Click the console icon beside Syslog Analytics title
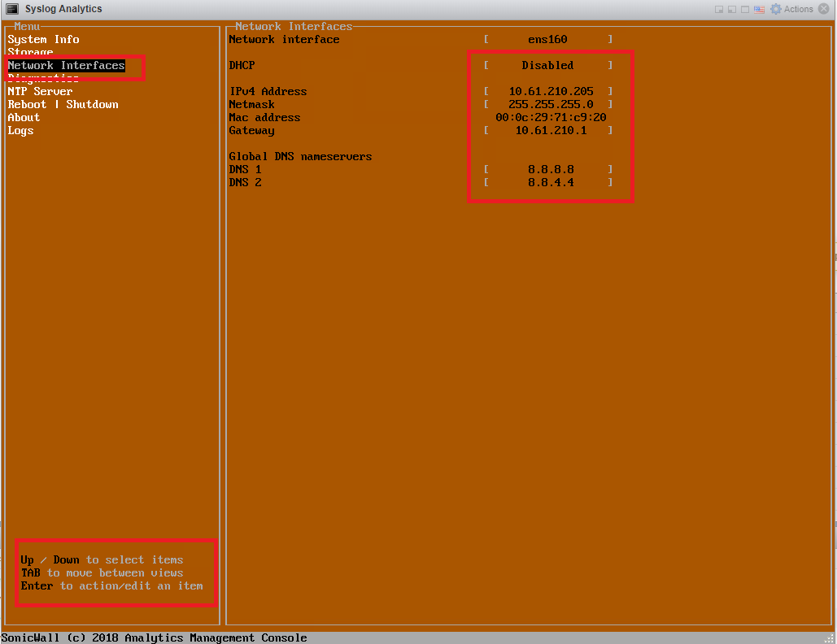 12,9
